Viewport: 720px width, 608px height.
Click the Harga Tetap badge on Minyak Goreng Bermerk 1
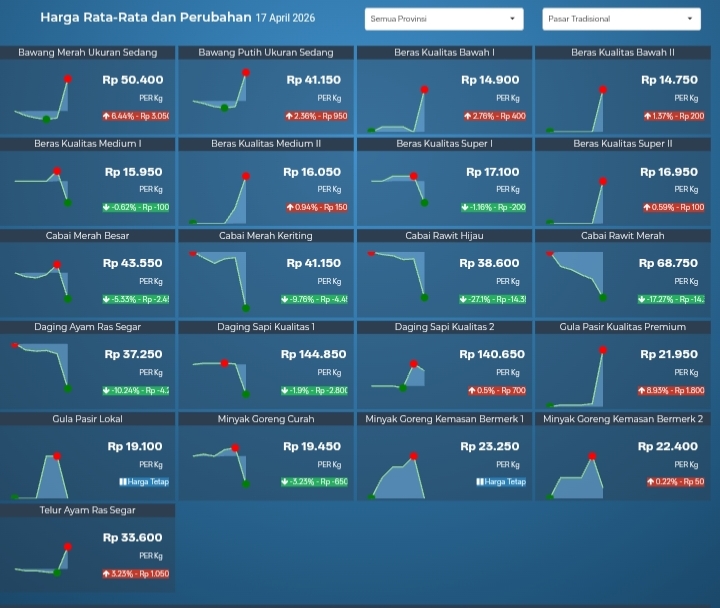(x=501, y=482)
